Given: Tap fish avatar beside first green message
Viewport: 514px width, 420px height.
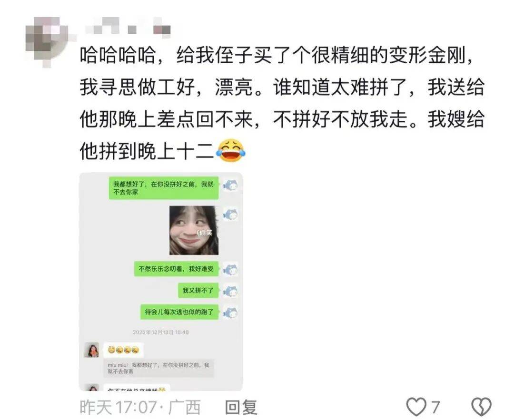Looking at the screenshot, I should point(231,186).
